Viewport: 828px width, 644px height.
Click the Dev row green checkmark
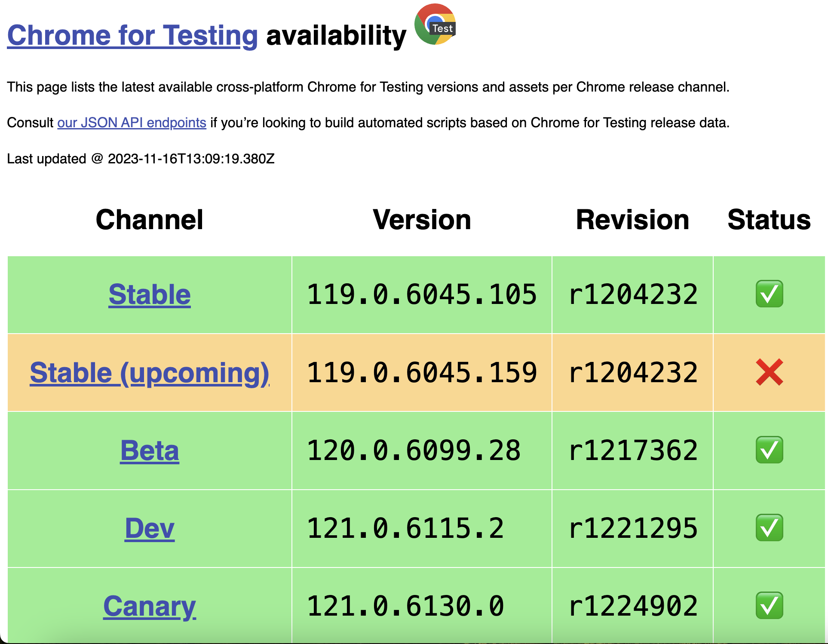tap(769, 527)
